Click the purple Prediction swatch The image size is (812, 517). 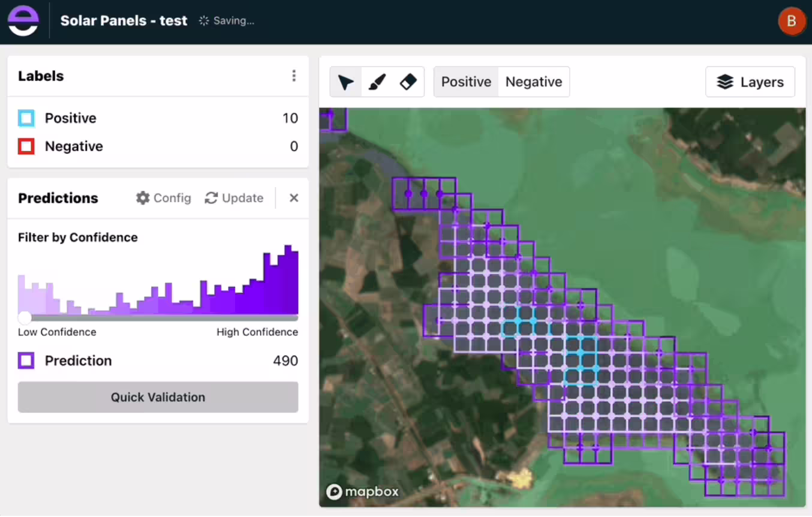coord(26,360)
